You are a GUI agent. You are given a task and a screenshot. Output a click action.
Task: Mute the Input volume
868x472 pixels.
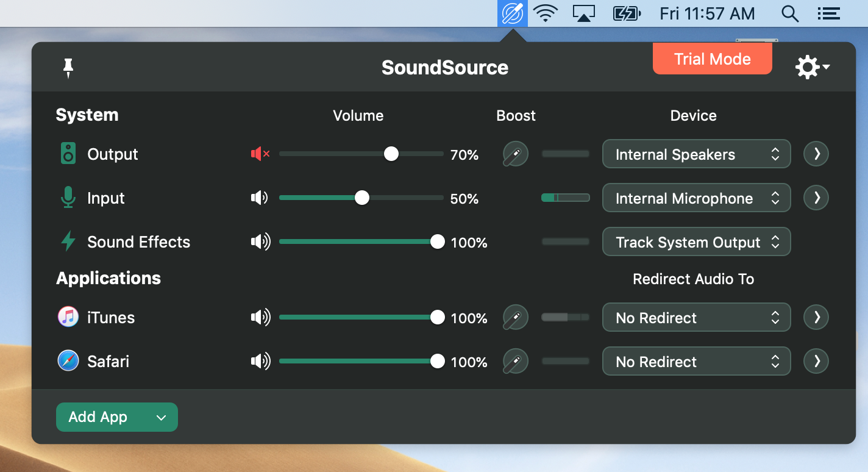click(x=260, y=198)
